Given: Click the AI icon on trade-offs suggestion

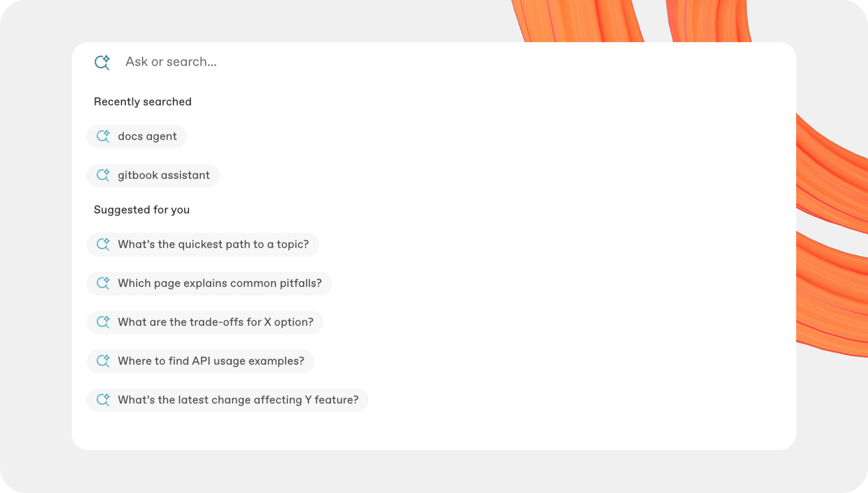Looking at the screenshot, I should (104, 322).
